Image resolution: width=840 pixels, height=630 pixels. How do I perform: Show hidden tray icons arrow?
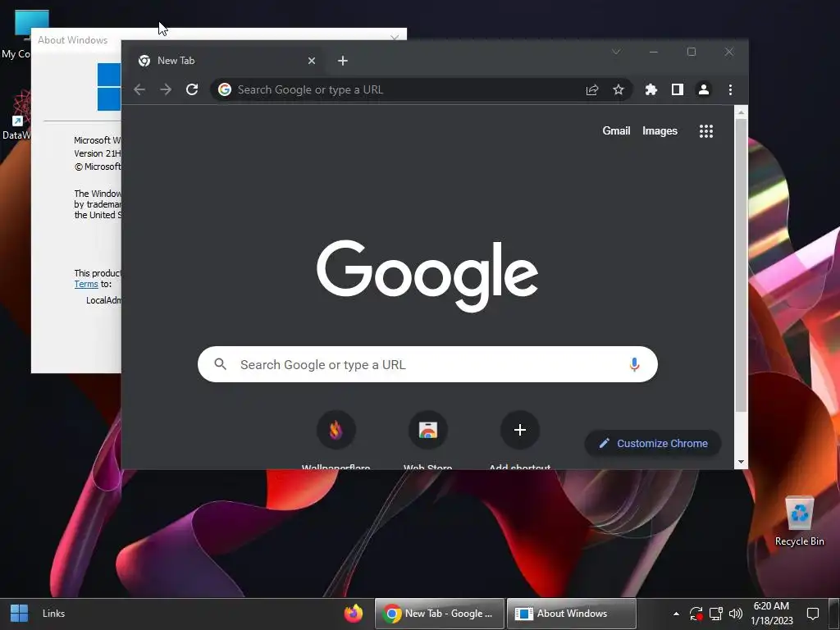[x=676, y=614]
